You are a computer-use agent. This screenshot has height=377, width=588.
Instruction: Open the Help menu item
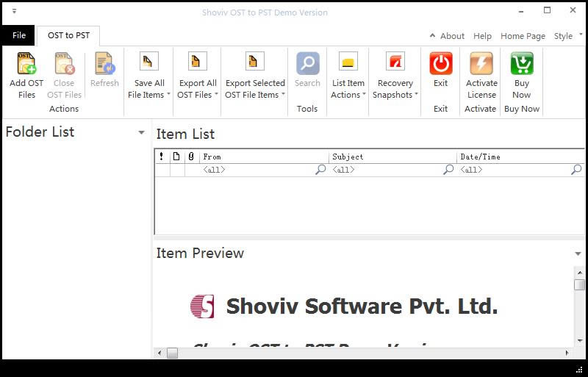[x=482, y=36]
